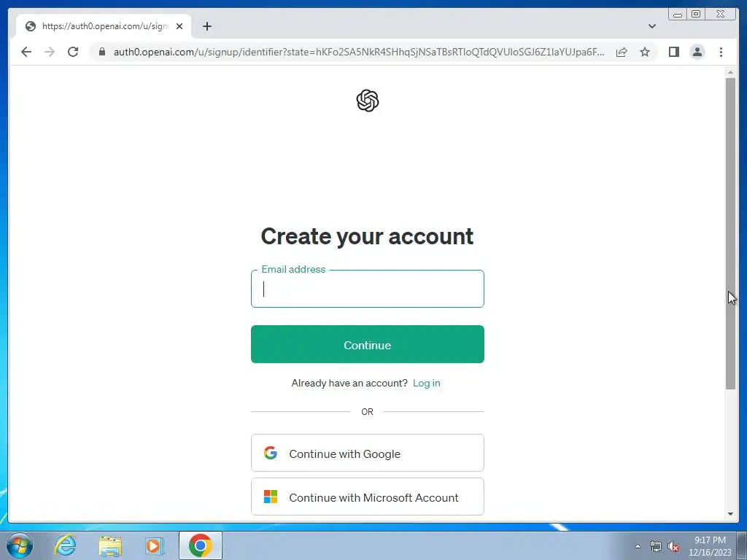The width and height of the screenshot is (747, 560).
Task: Open Internet Explorer from the taskbar
Action: pyautogui.click(x=65, y=545)
